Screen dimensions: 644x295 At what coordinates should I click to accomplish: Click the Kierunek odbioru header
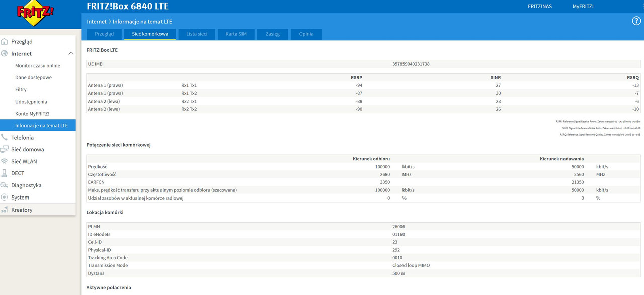coord(371,159)
